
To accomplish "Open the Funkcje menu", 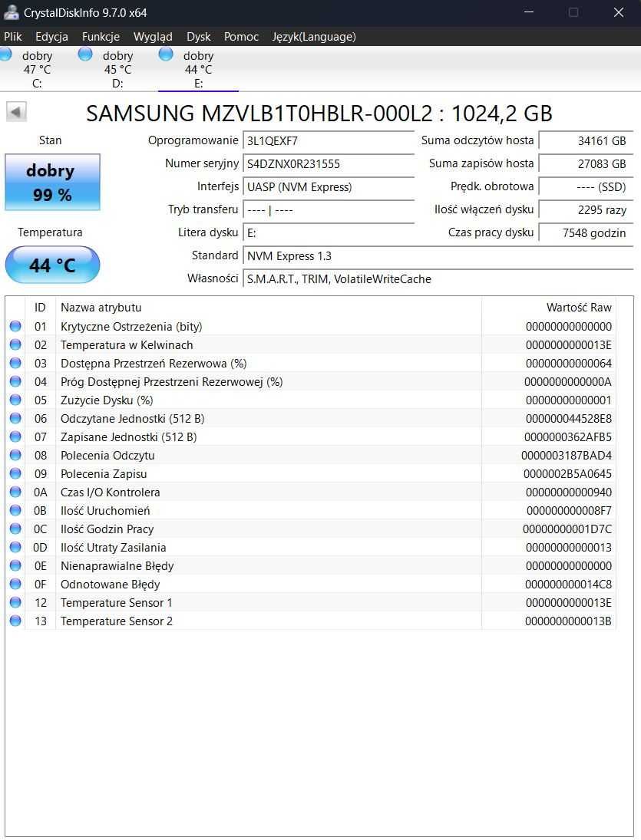I will [101, 36].
